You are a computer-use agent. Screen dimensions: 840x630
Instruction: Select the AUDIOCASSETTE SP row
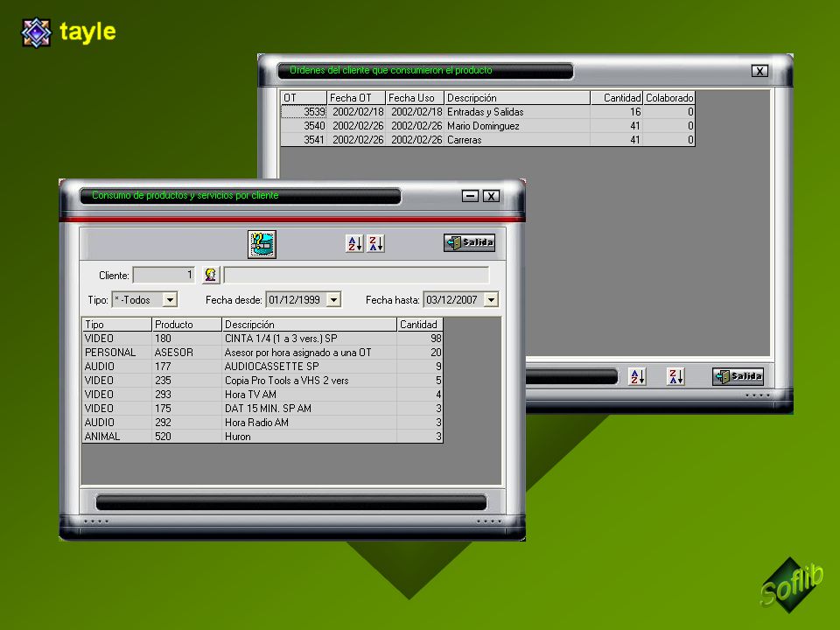[x=262, y=367]
